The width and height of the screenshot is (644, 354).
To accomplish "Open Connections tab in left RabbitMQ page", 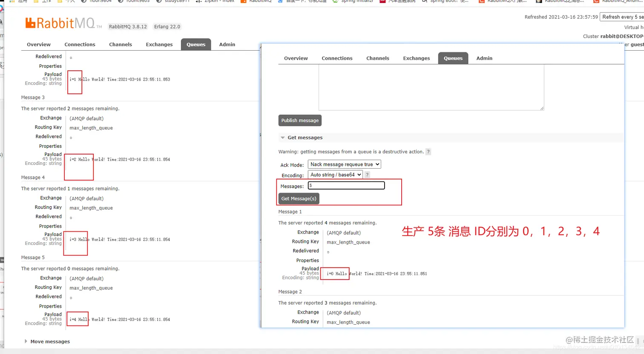I will pos(80,44).
